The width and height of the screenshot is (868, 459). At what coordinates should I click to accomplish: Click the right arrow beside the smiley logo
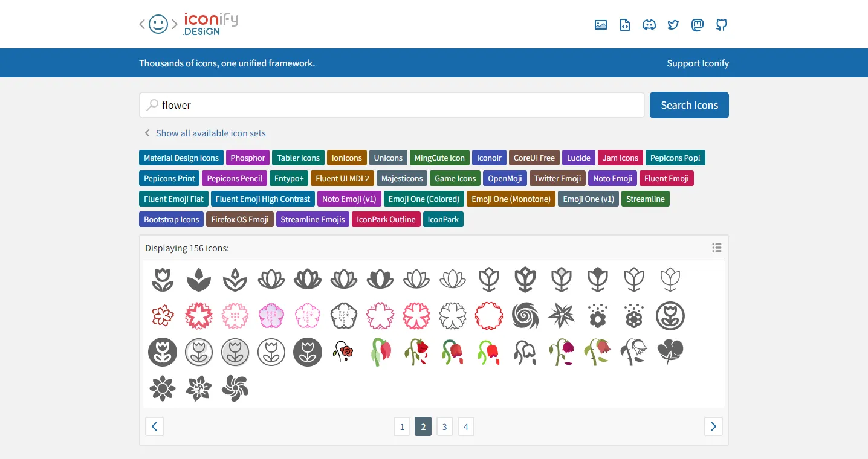173,24
